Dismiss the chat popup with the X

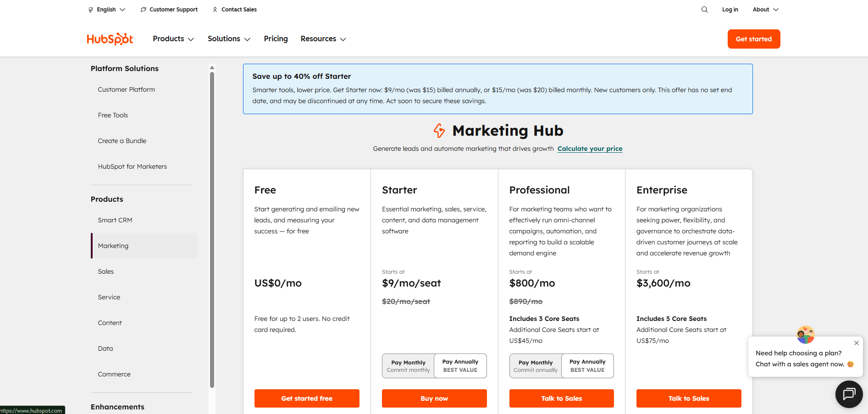pos(856,342)
